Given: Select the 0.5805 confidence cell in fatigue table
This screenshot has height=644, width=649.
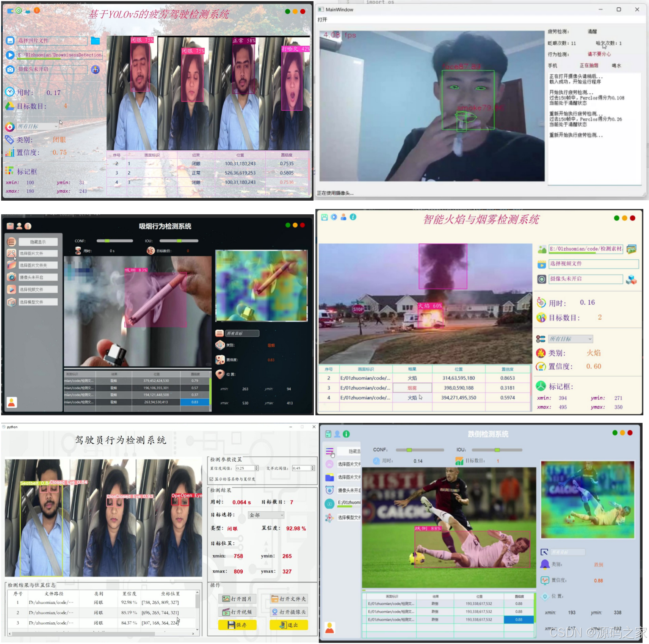Looking at the screenshot, I should click(x=287, y=173).
